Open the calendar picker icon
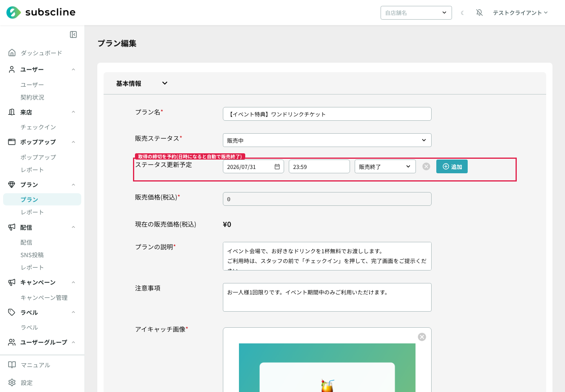Viewport: 565px width, 392px height. (x=277, y=167)
